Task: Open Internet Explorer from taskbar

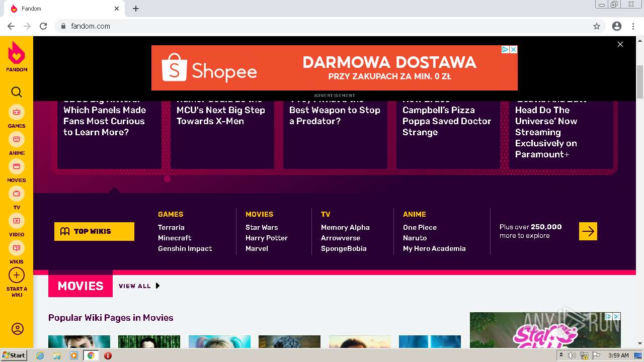Action: pos(40,355)
